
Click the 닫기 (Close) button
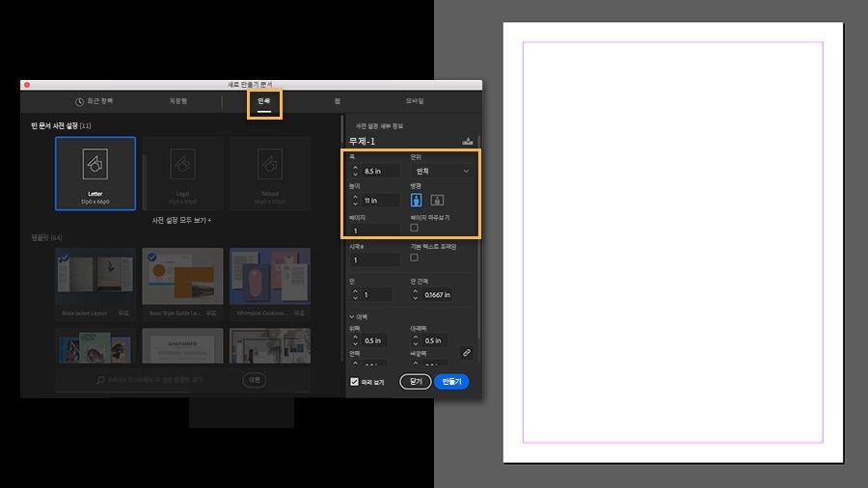coord(416,382)
